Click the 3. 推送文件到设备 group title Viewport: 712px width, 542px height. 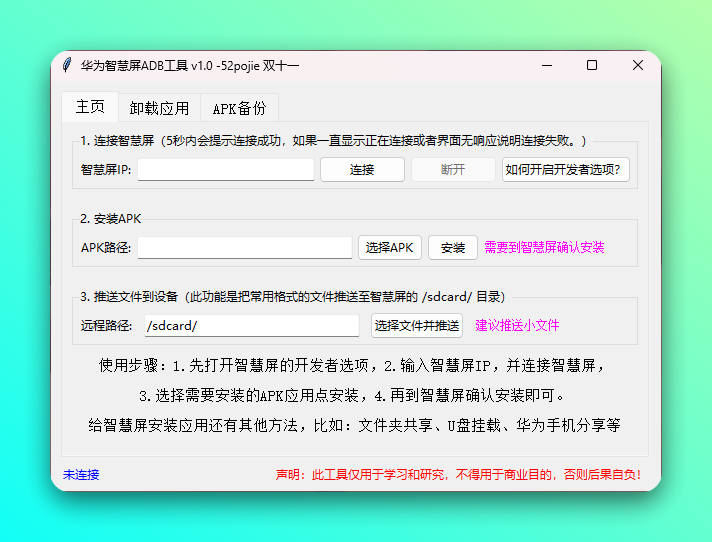292,297
